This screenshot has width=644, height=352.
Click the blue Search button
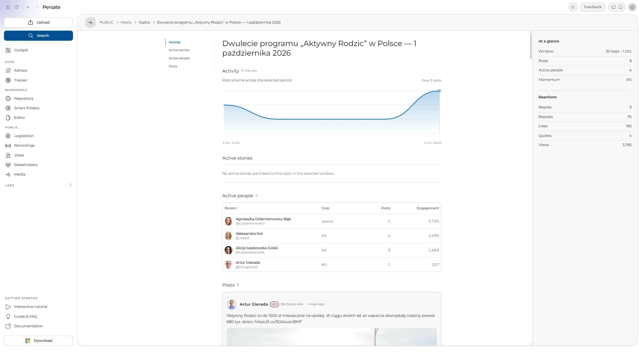coord(38,36)
